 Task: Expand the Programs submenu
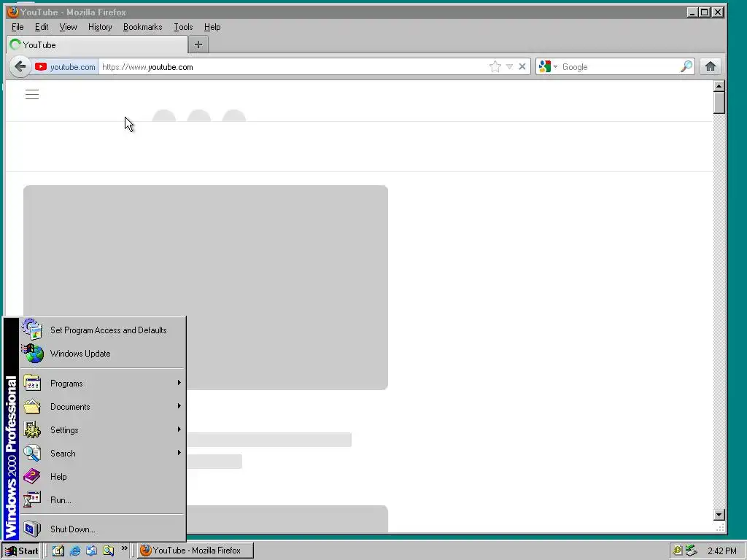pos(102,384)
